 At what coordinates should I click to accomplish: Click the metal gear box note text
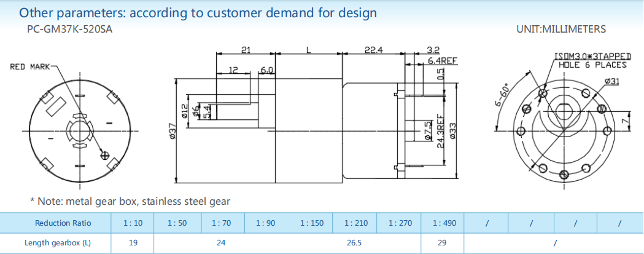pos(130,201)
